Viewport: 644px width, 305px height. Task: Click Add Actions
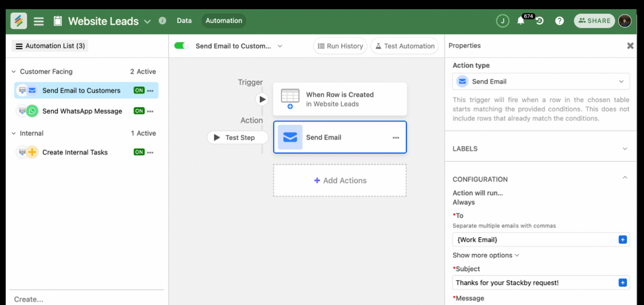(x=340, y=180)
